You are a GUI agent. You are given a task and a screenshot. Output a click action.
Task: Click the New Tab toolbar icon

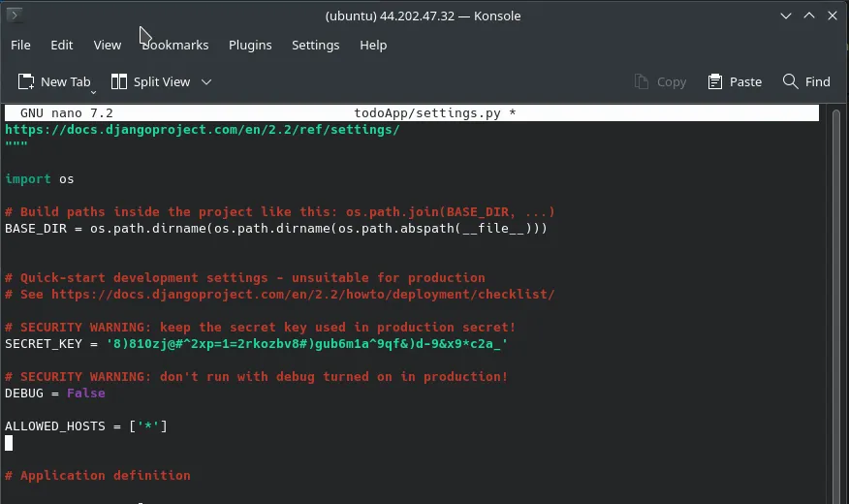pos(26,82)
